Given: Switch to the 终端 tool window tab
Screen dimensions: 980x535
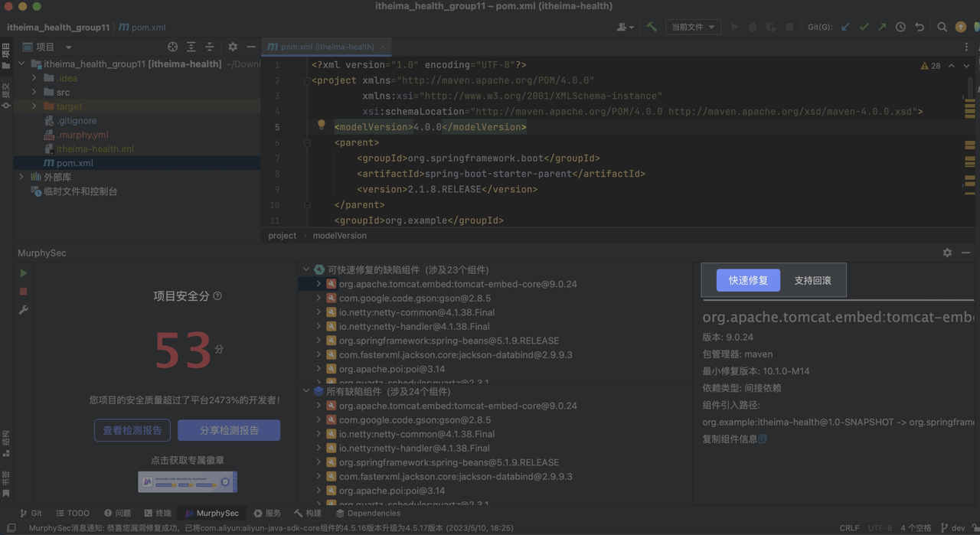Looking at the screenshot, I should click(x=157, y=513).
